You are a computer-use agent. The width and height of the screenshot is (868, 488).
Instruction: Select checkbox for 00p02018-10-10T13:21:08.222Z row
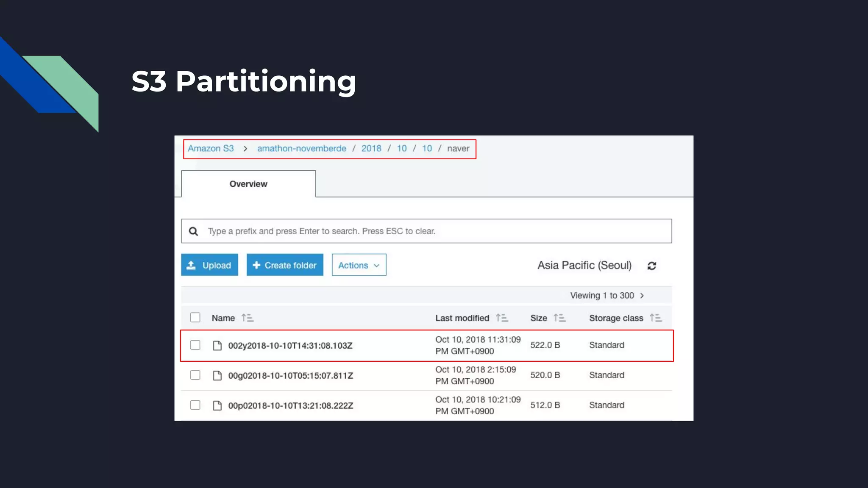(x=195, y=405)
